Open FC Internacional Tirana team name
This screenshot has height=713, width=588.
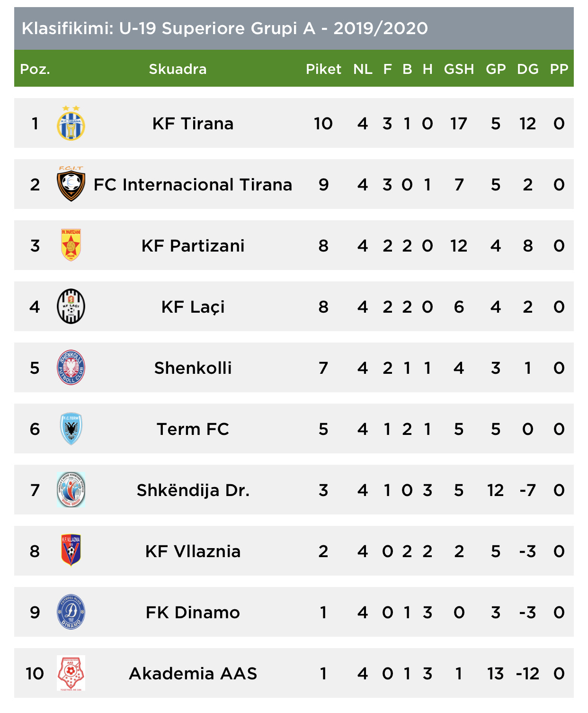(x=193, y=185)
